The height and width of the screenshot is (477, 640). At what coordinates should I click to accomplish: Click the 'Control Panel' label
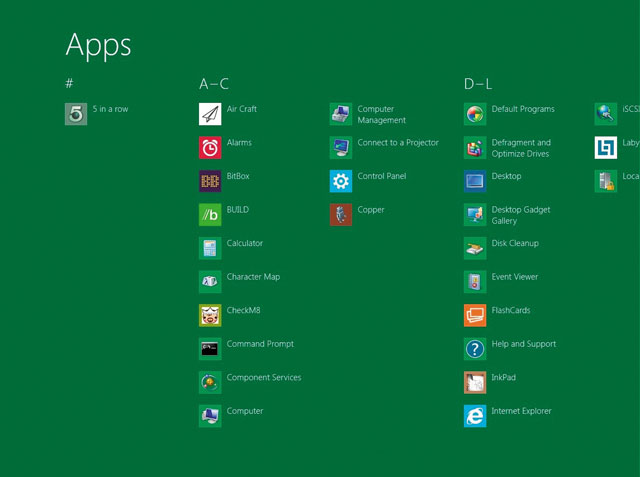tap(382, 176)
